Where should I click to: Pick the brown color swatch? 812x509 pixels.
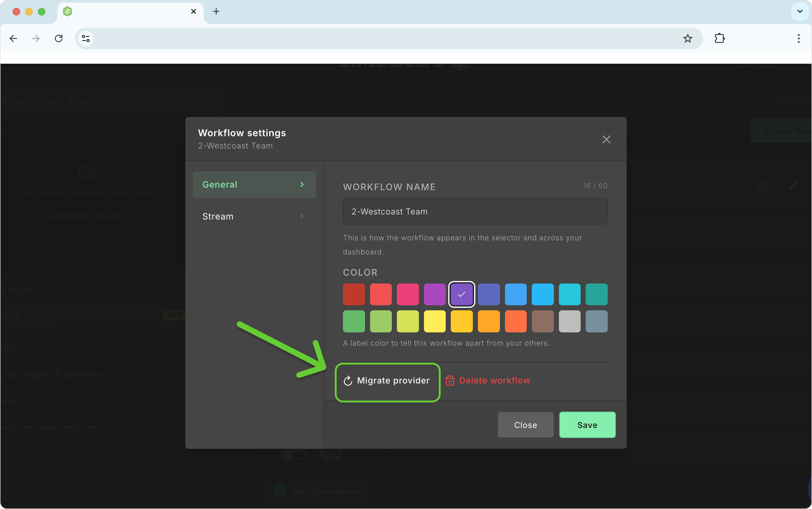click(x=542, y=321)
